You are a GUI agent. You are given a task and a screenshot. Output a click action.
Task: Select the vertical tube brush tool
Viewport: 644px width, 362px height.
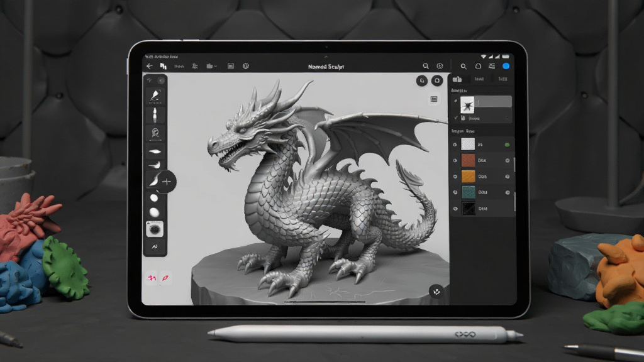pyautogui.click(x=155, y=116)
